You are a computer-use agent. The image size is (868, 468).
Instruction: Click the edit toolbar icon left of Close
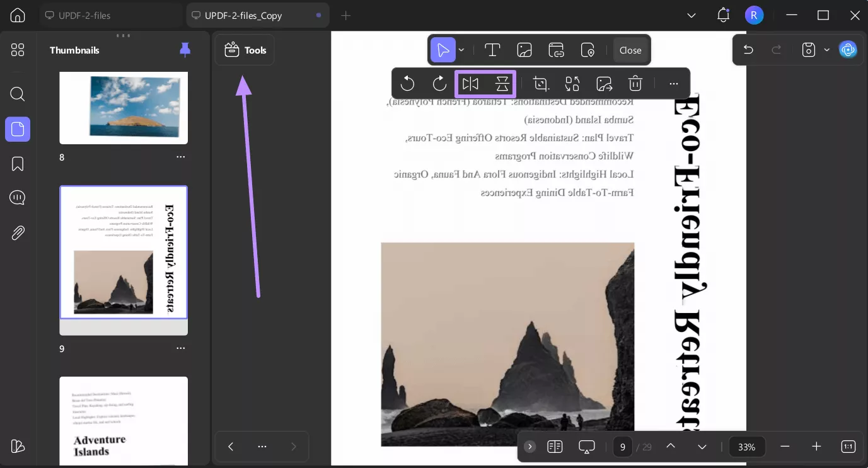pyautogui.click(x=587, y=50)
